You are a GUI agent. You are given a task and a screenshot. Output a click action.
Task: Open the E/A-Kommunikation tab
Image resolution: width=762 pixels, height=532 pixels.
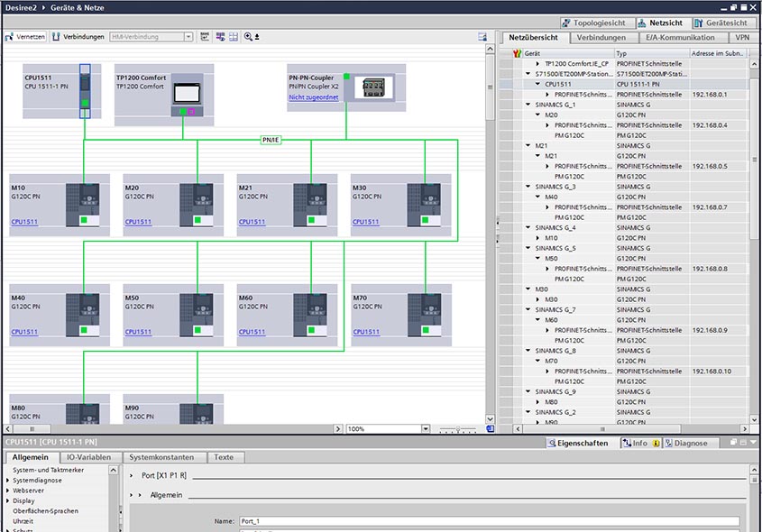681,38
